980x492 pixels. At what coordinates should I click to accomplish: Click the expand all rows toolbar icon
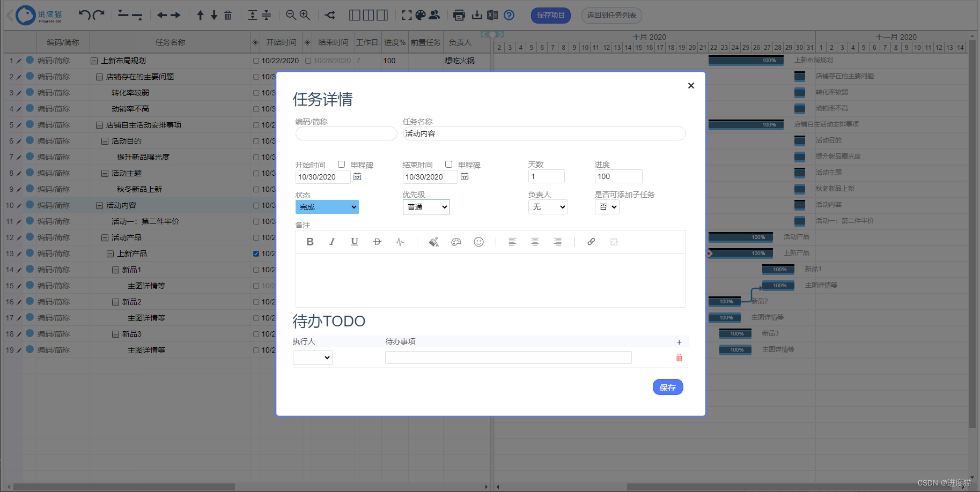[x=253, y=15]
